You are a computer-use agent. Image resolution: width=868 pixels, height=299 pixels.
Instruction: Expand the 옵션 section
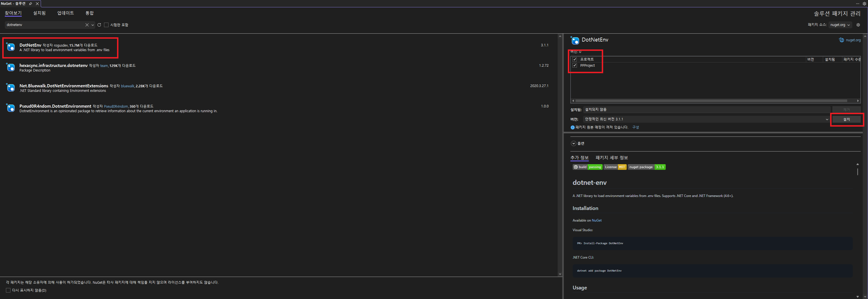[x=573, y=144]
